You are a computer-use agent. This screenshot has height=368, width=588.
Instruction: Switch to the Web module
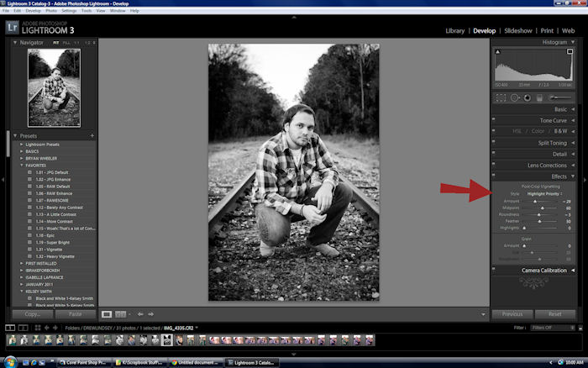(568, 31)
